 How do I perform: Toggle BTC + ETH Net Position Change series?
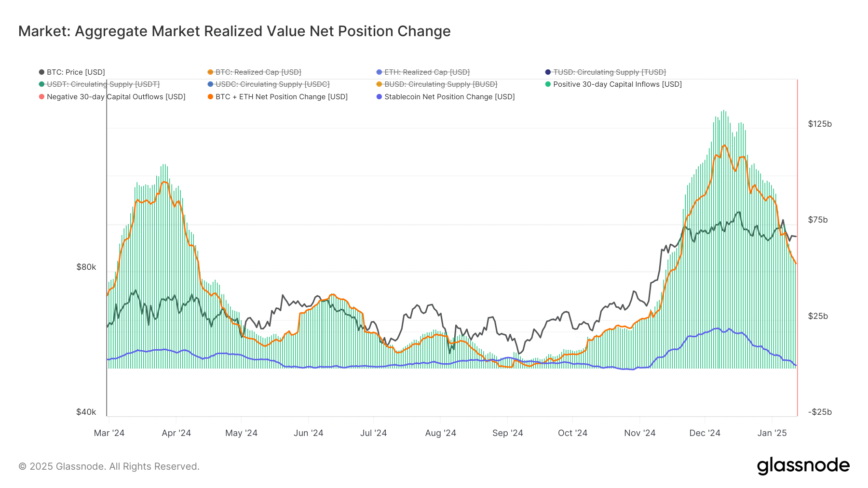click(x=278, y=97)
